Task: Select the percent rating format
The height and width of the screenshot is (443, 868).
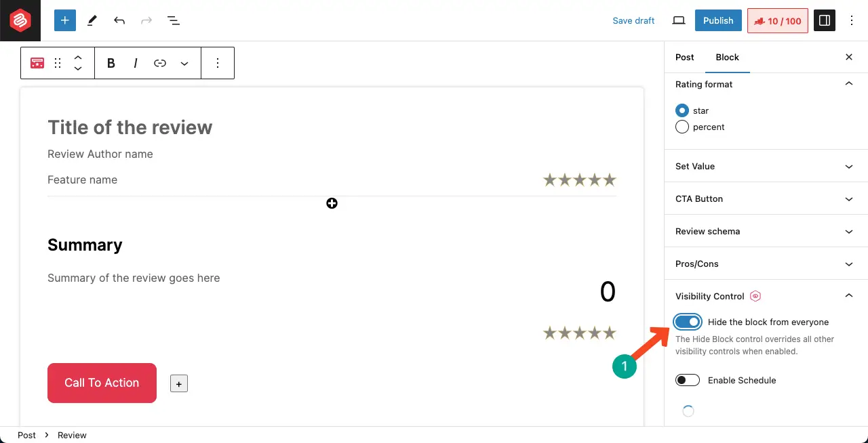Action: pyautogui.click(x=682, y=127)
